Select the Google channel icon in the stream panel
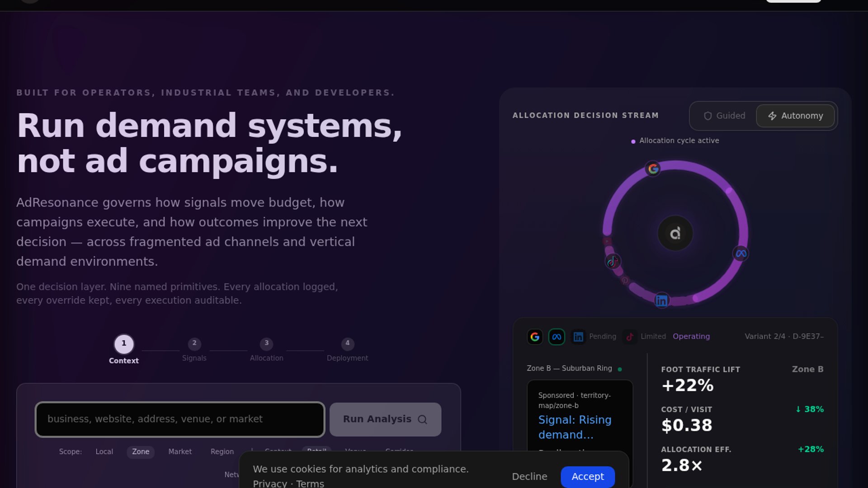This screenshot has width=868, height=488. pyautogui.click(x=535, y=337)
